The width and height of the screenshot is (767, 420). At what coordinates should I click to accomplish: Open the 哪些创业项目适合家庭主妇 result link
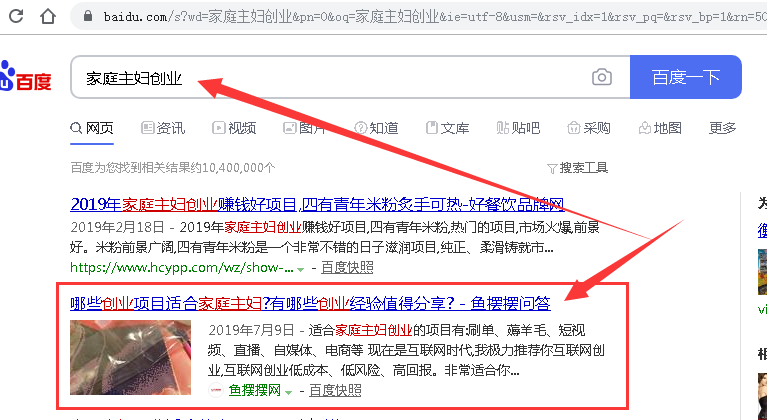point(310,304)
